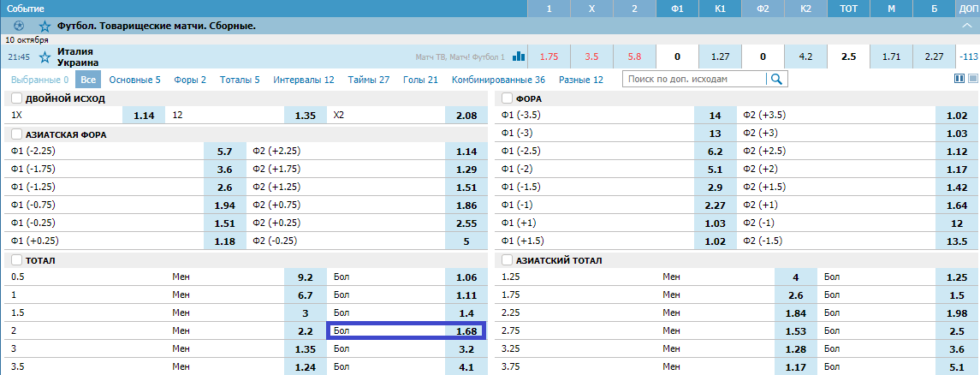This screenshot has width=980, height=375.
Task: Tick the Двойной исход checkbox
Action: coord(16,98)
